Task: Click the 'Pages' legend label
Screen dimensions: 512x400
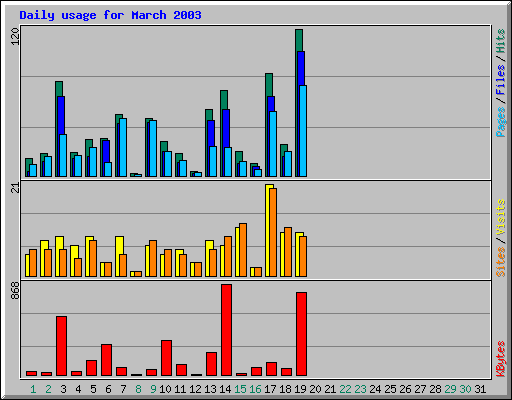Action: (501, 122)
